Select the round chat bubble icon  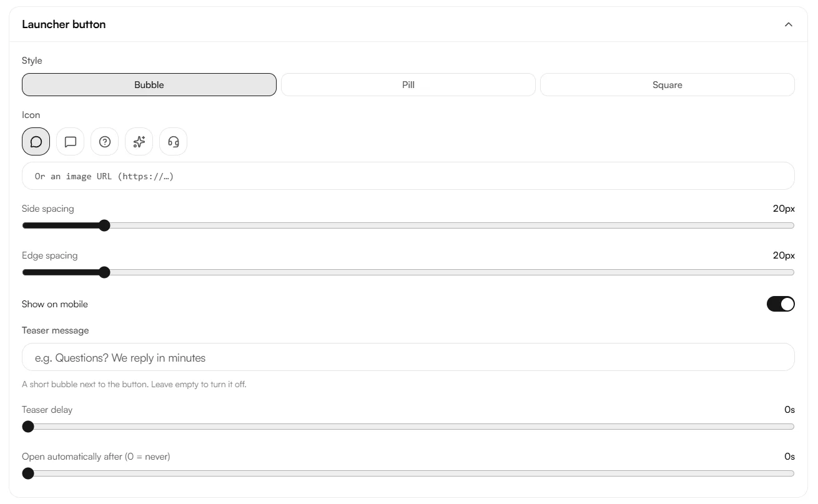point(36,142)
